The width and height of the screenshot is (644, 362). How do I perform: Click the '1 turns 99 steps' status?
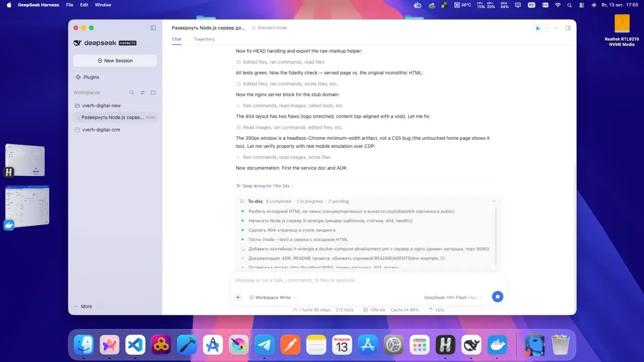(311, 310)
